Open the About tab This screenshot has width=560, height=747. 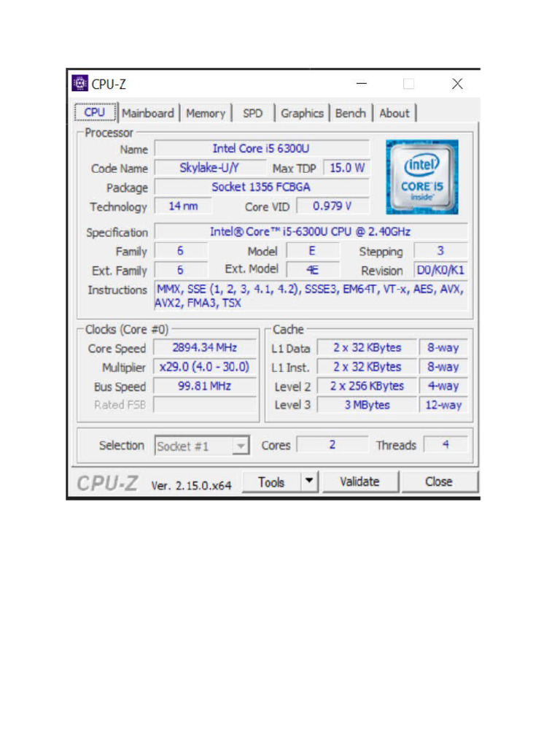[x=394, y=113]
